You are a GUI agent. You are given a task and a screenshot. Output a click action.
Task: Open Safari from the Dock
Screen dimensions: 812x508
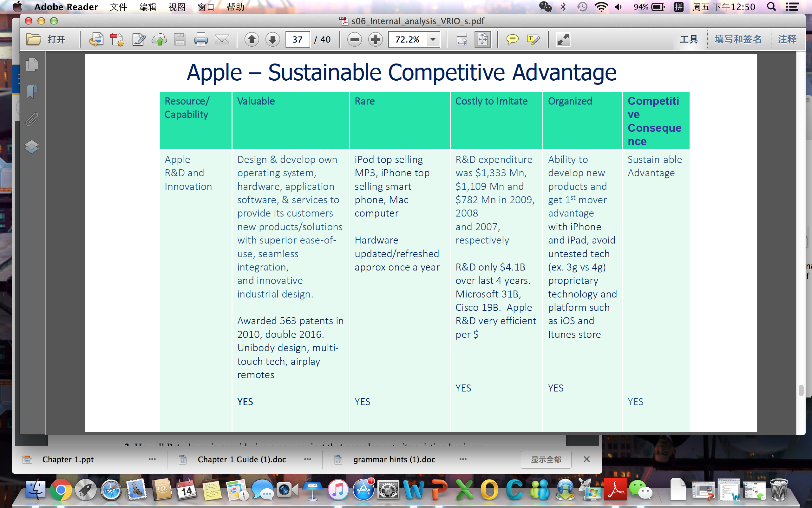pos(111,490)
